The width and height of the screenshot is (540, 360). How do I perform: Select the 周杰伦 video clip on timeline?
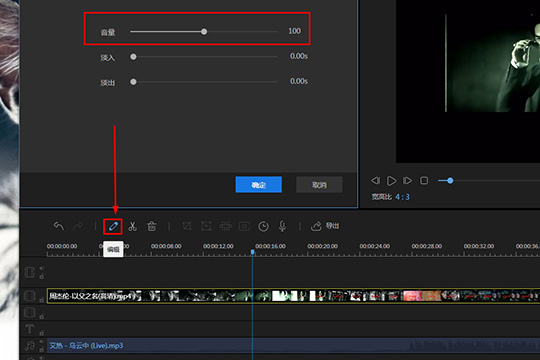[x=293, y=296]
